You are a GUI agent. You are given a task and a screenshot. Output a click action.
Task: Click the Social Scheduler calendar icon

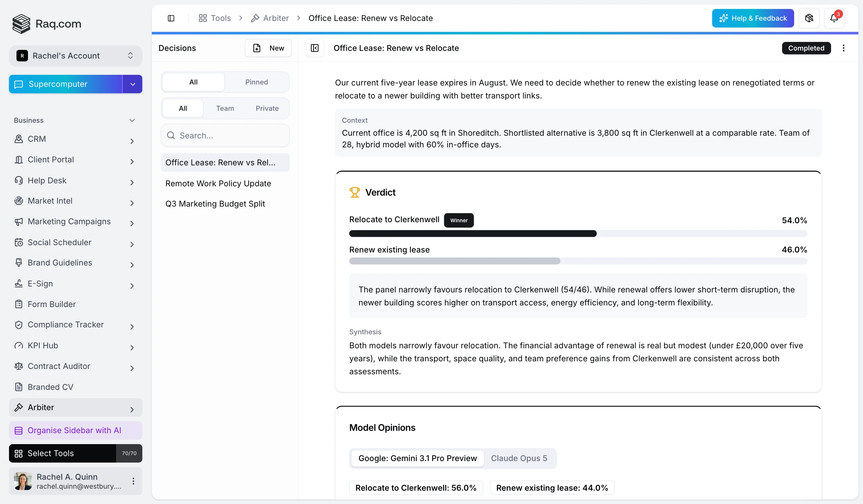tap(19, 242)
